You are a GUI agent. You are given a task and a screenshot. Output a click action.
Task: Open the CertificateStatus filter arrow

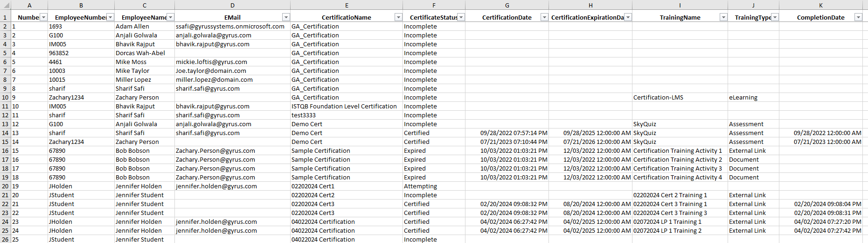click(461, 17)
